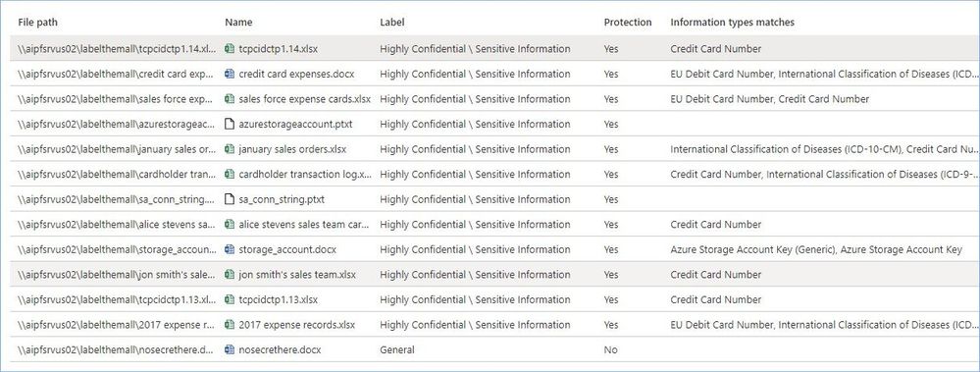Click the Information types matches column header

pyautogui.click(x=733, y=22)
